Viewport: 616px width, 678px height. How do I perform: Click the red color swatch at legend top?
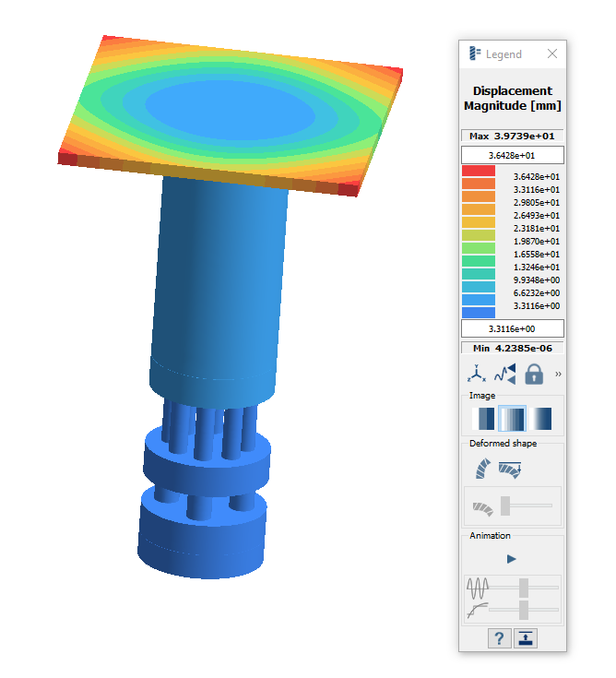pos(479,171)
